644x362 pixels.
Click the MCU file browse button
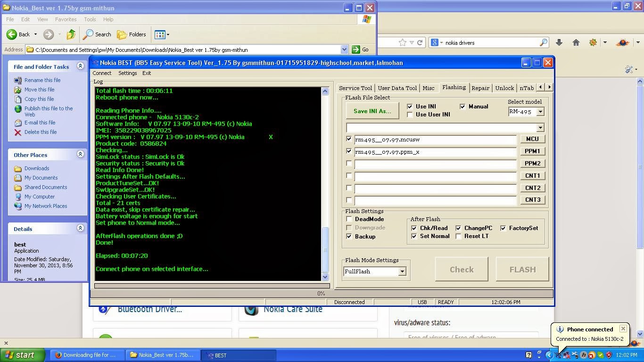[532, 139]
